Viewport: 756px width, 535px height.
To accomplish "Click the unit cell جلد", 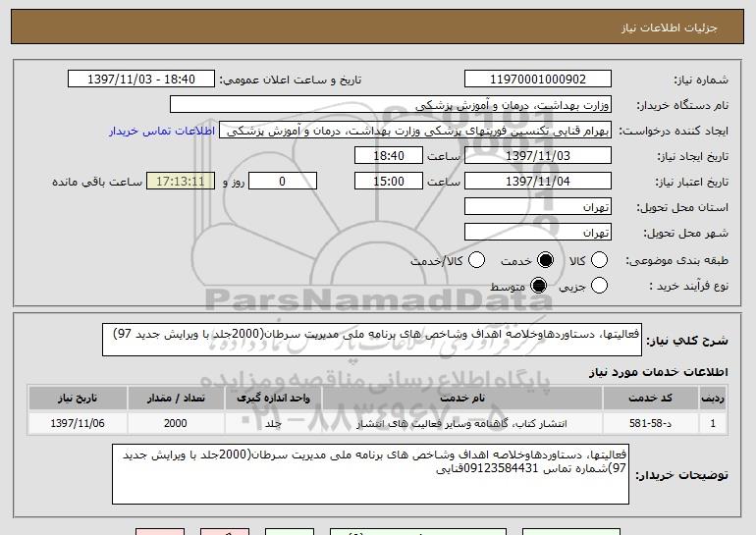I will 273,423.
